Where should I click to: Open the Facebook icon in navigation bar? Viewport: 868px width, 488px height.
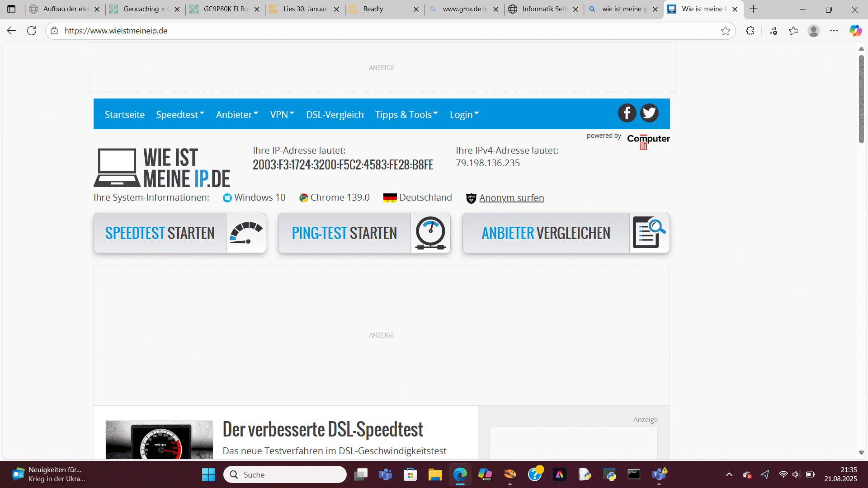(x=627, y=113)
